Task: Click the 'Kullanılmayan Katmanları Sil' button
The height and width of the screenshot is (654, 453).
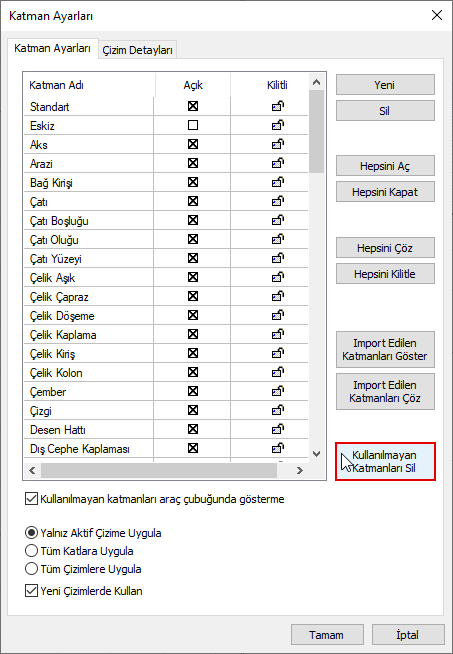Action: click(x=385, y=461)
